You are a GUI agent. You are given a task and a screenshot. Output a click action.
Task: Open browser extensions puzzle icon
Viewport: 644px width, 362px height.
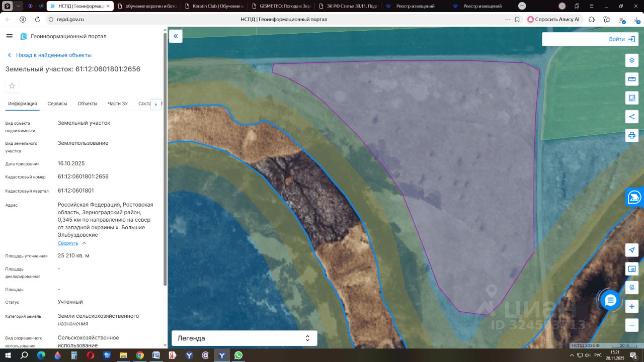click(592, 20)
